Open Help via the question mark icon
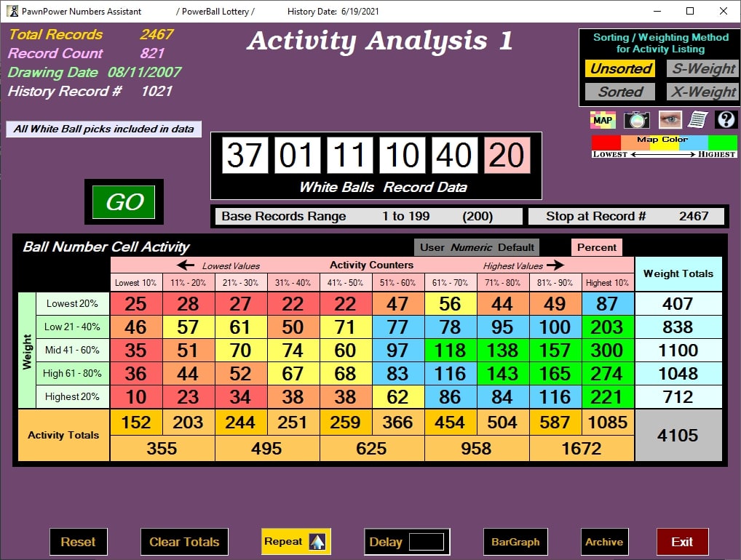Viewport: 741px width, 560px height. point(725,119)
